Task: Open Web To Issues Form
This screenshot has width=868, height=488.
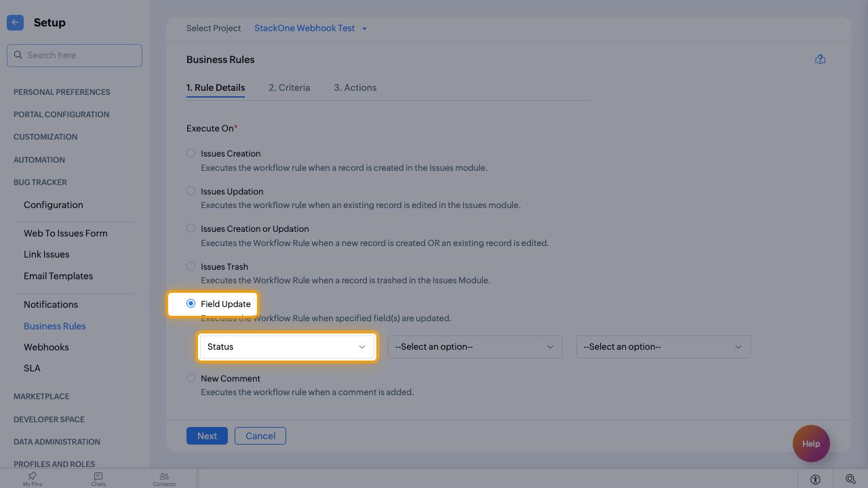Action: (66, 233)
